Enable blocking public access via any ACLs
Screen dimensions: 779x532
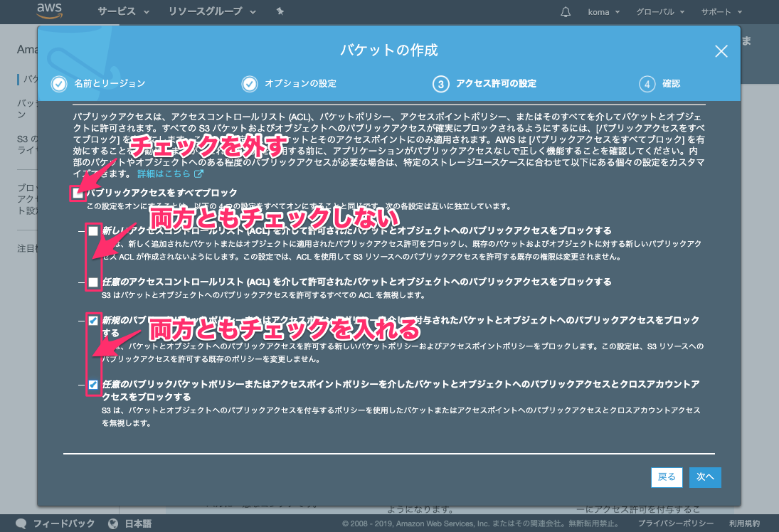[x=93, y=282]
